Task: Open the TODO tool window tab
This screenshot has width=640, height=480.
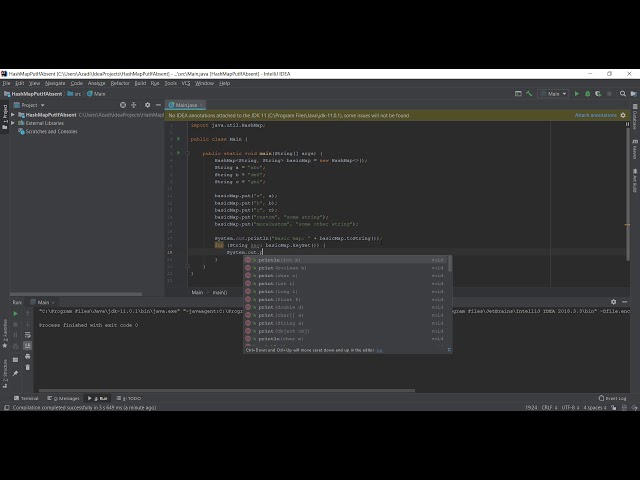Action: 129,398
